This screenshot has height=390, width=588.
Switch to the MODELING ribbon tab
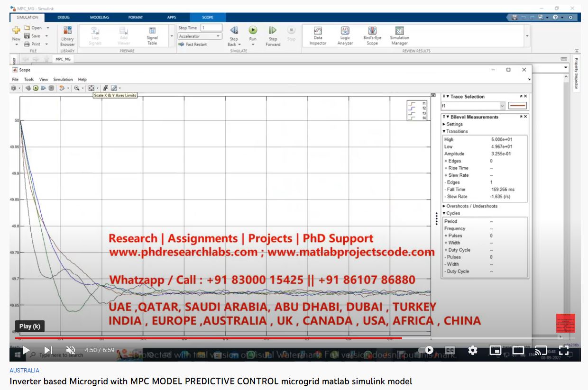pyautogui.click(x=100, y=18)
